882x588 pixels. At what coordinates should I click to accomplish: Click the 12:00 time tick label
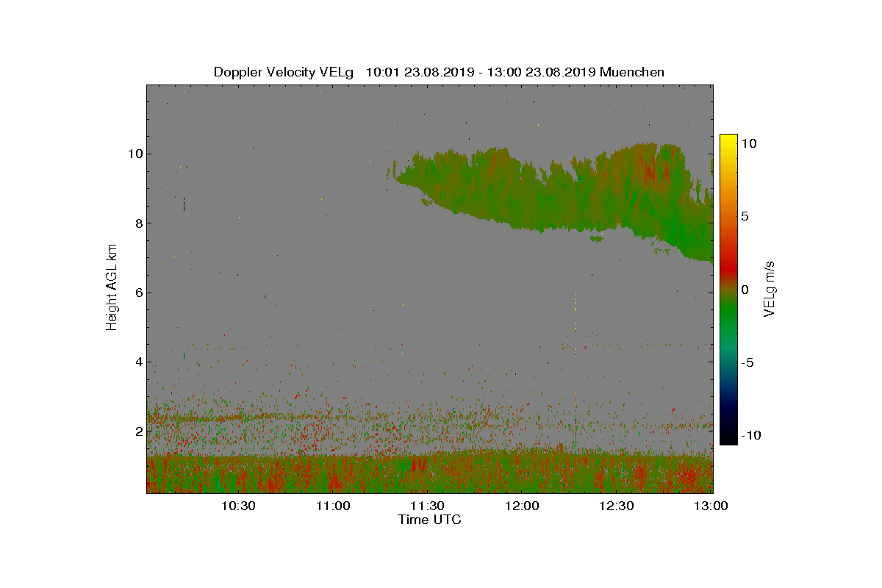tap(522, 506)
